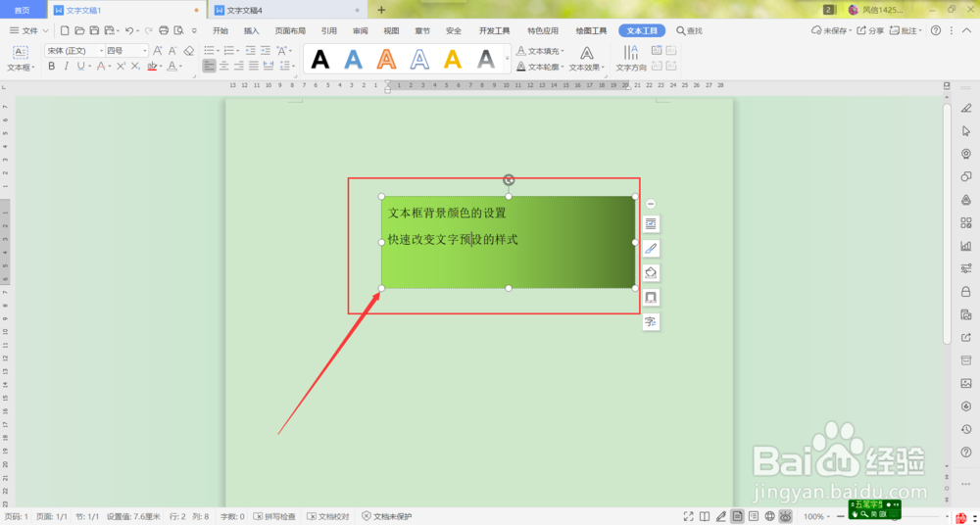Open print preview icon
Viewport: 980px width, 525px height.
(178, 30)
